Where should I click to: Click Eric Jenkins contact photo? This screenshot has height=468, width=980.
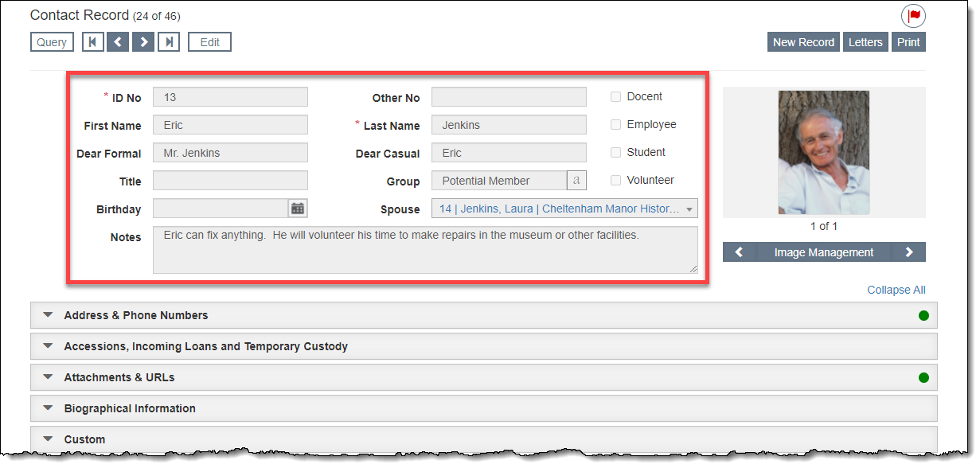(x=823, y=152)
